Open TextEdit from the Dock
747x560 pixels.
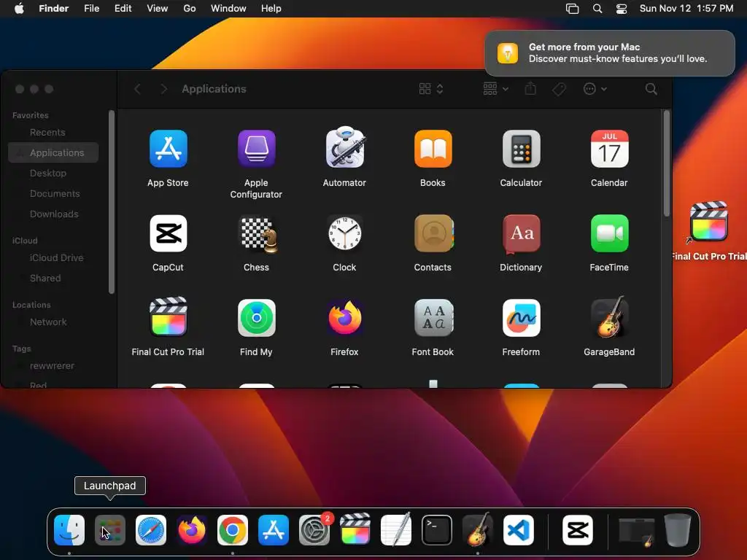coord(396,529)
